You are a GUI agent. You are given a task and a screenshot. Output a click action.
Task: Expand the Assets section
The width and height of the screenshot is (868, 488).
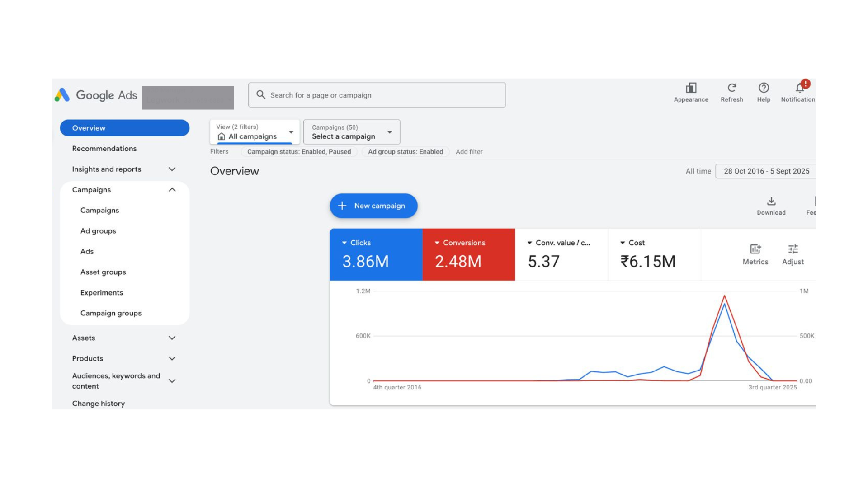[172, 338]
